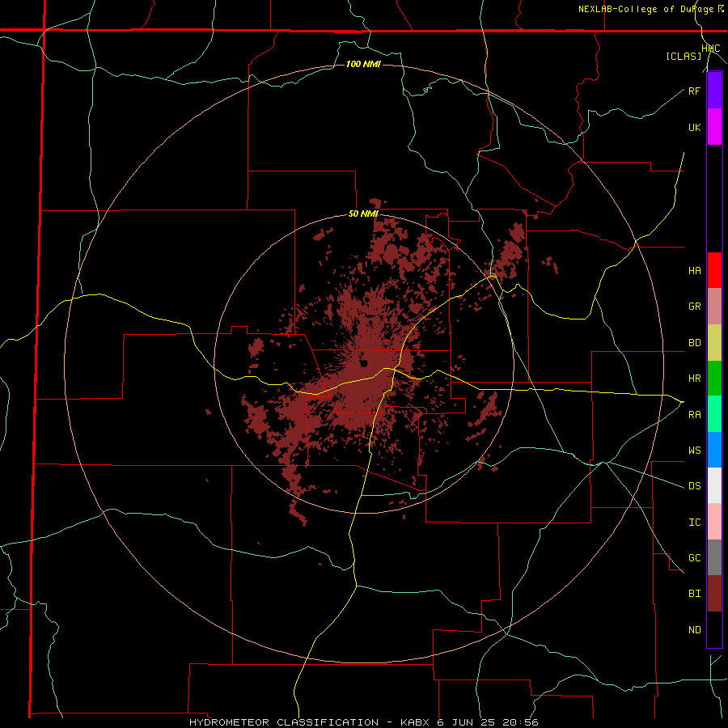
Task: Select the BD yellow legend swatch
Action: point(714,343)
